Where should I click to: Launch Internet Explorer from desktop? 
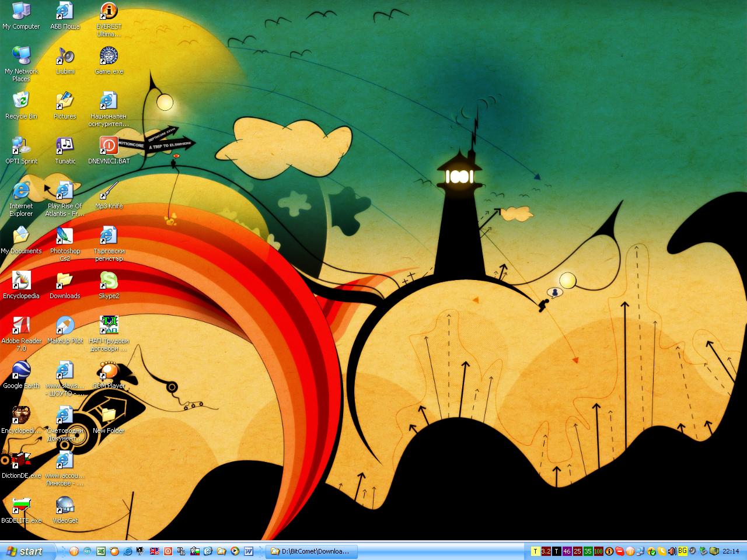[x=21, y=199]
